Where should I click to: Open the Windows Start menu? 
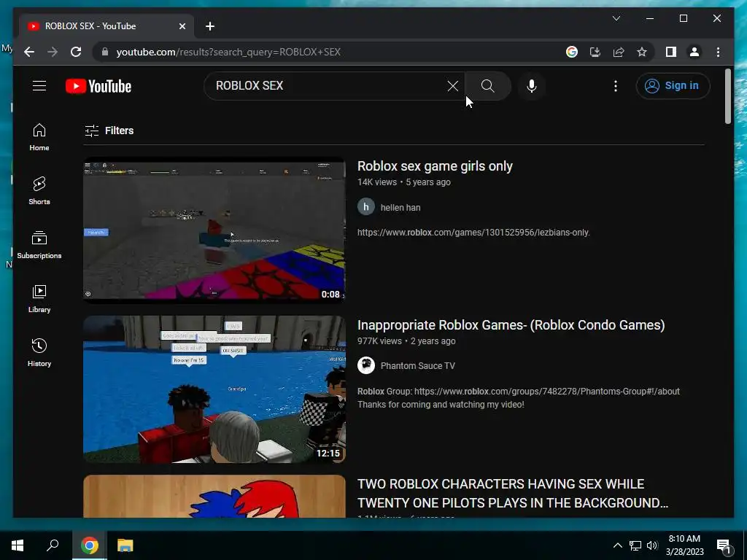coord(18,545)
